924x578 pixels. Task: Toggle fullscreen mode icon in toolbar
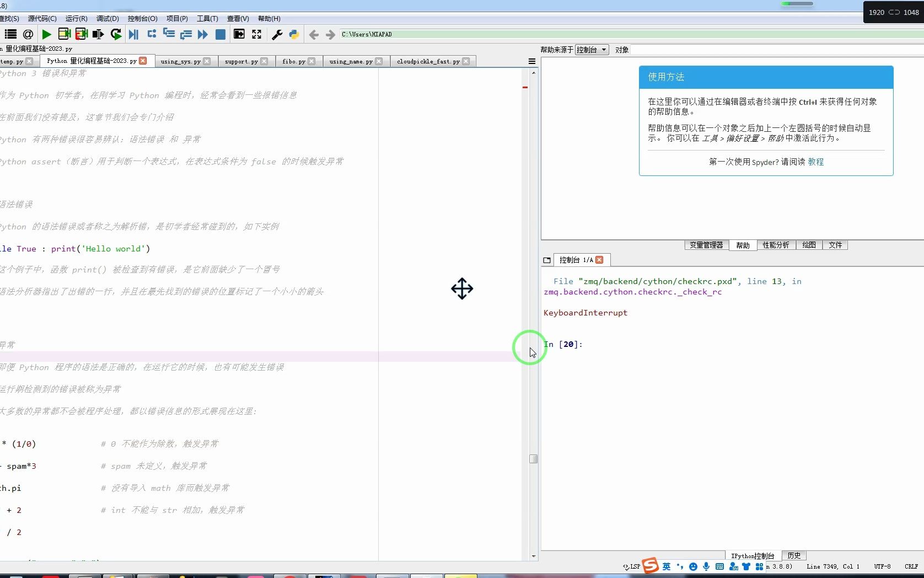256,34
